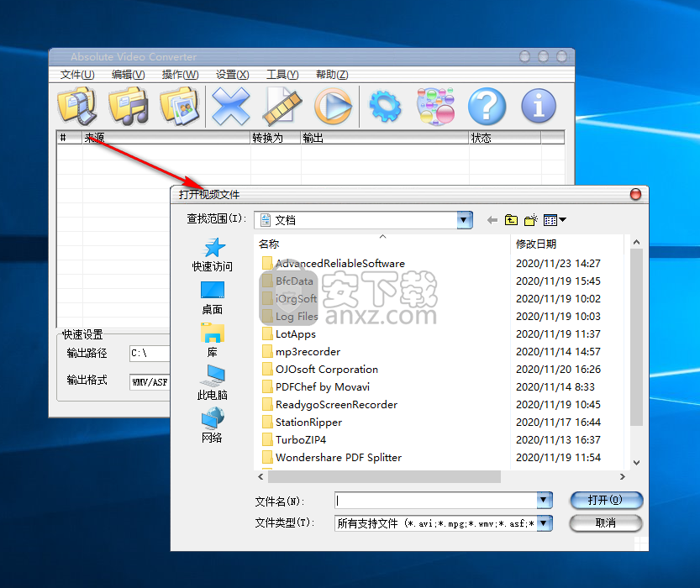The width and height of the screenshot is (700, 588).
Task: Click the blue info about icon
Action: (x=539, y=106)
